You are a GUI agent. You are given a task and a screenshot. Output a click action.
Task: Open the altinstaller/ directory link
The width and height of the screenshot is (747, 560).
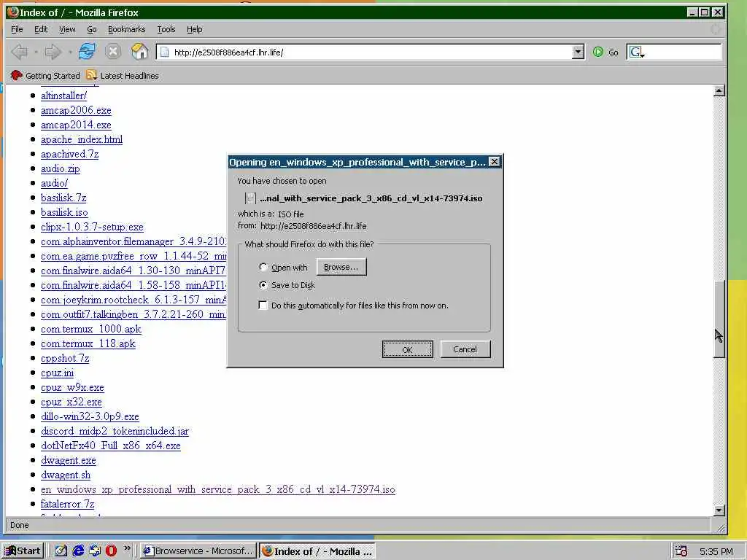[64, 96]
